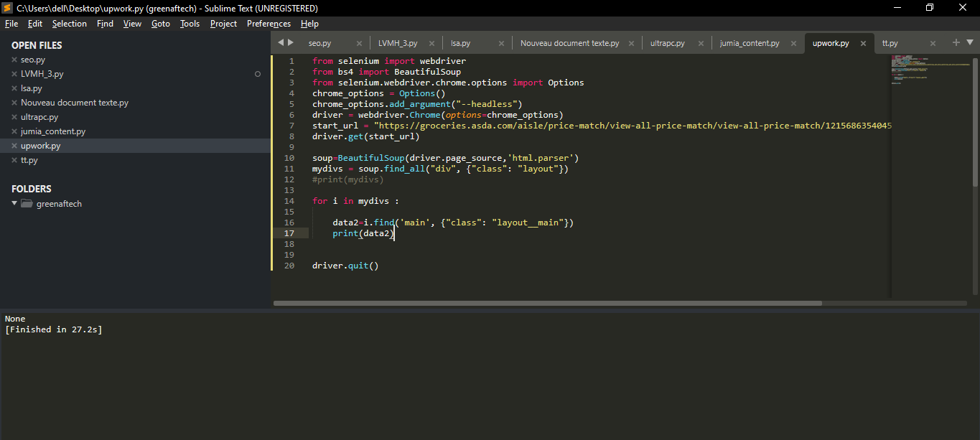Switch to Nouveau document texte.py tab
The image size is (980, 440).
tap(570, 43)
